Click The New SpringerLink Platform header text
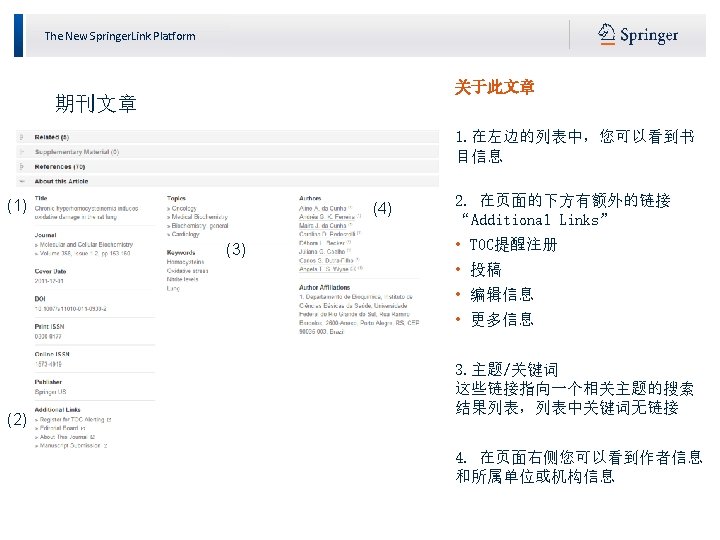720x540 pixels. click(x=120, y=36)
